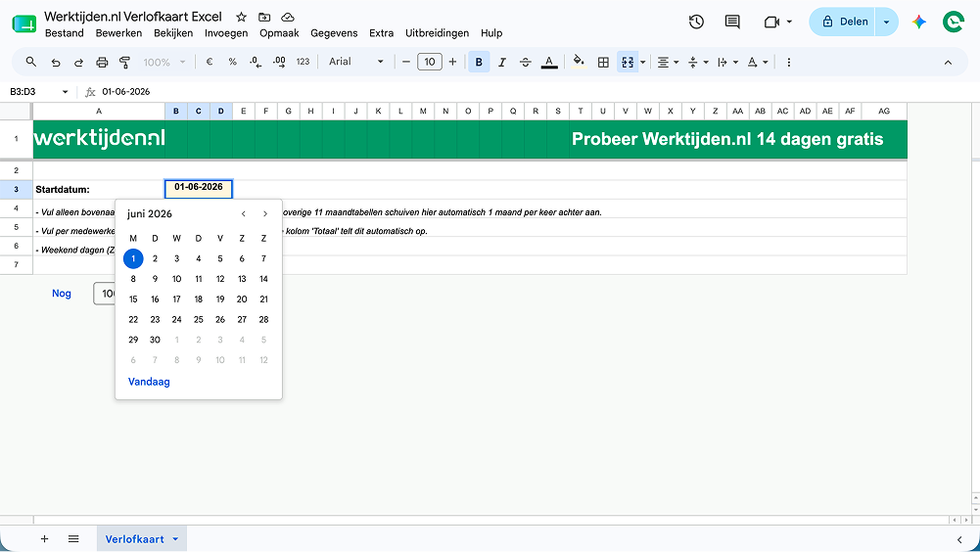
Task: Click the Delen share button
Action: click(x=843, y=22)
